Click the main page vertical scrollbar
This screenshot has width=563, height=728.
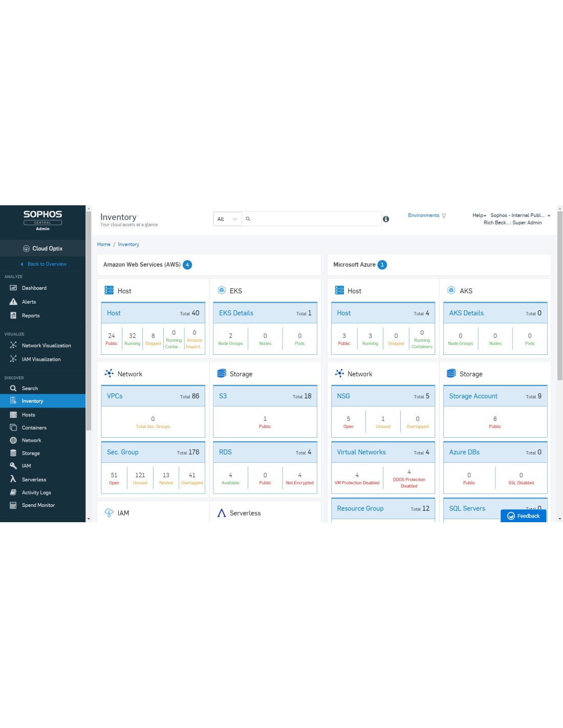559,297
